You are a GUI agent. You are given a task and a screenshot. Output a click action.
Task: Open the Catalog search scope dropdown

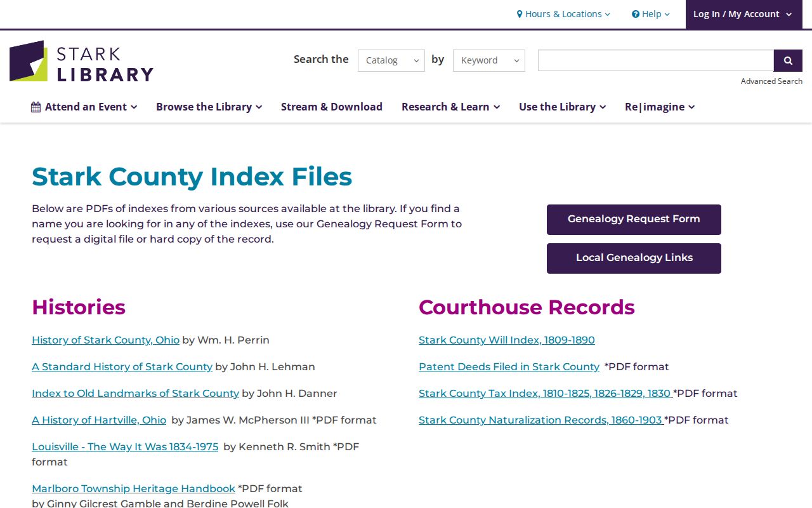point(391,60)
